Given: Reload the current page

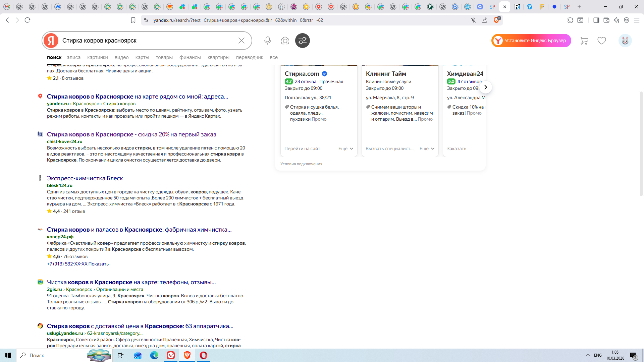Looking at the screenshot, I should click(28, 20).
